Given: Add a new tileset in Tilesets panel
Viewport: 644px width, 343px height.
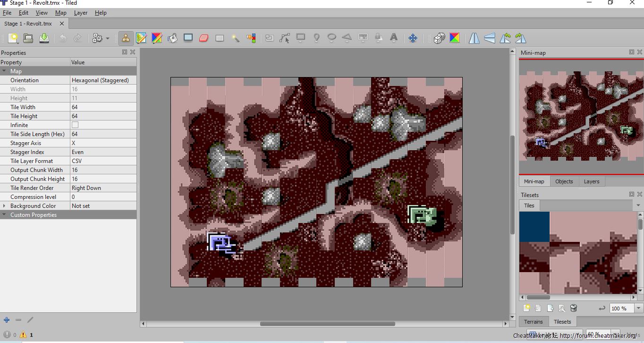Looking at the screenshot, I should (526, 308).
